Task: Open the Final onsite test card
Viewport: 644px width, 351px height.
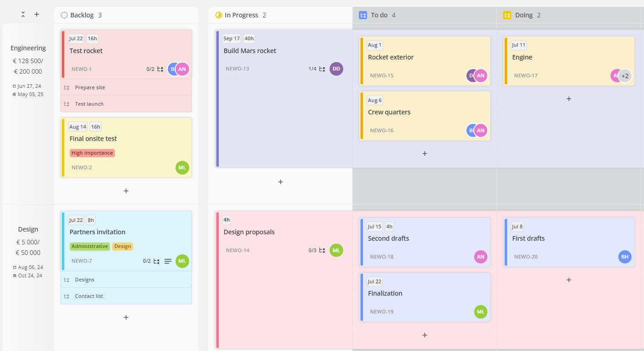Action: click(x=126, y=147)
